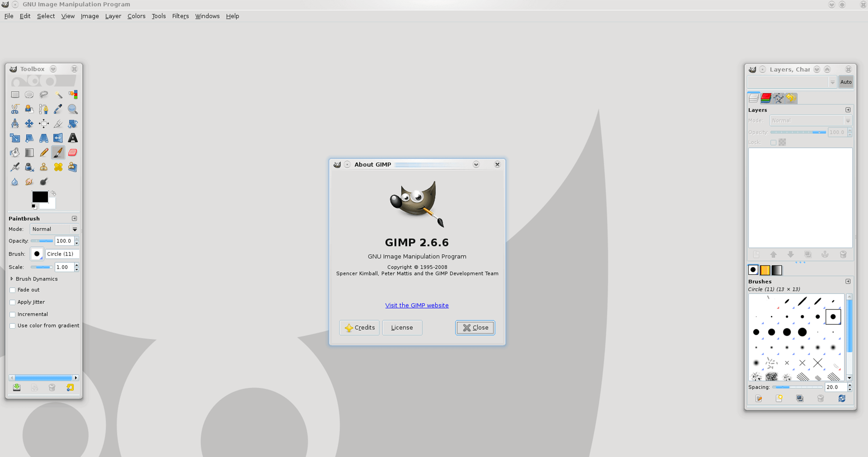Click the black foreground color swatch
The image size is (868, 457).
(x=40, y=197)
